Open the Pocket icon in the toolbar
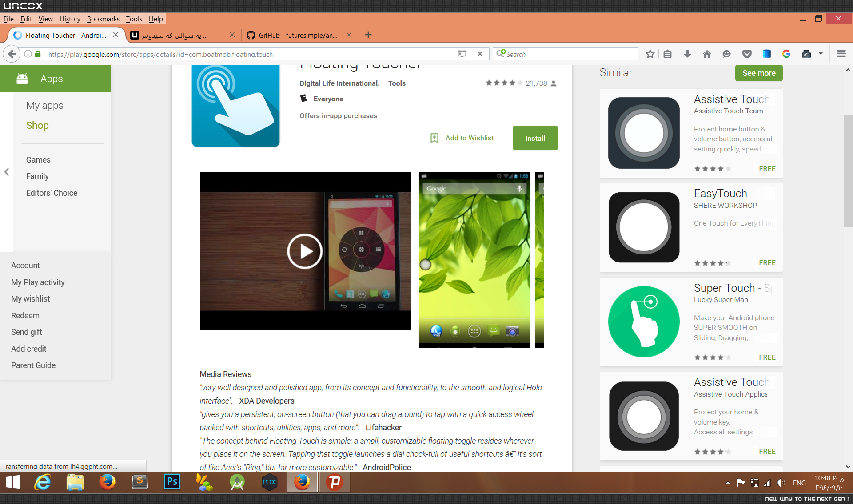The width and height of the screenshot is (853, 504). (x=747, y=54)
